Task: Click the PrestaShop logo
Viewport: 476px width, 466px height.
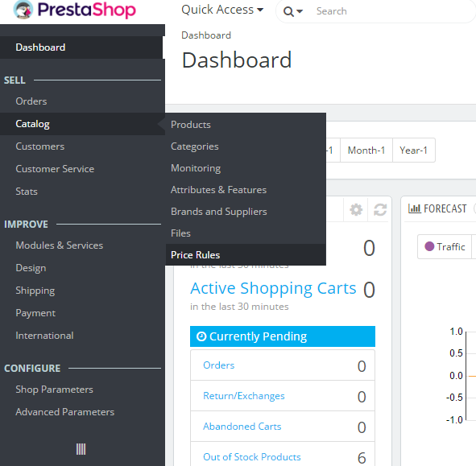Action: 75,10
